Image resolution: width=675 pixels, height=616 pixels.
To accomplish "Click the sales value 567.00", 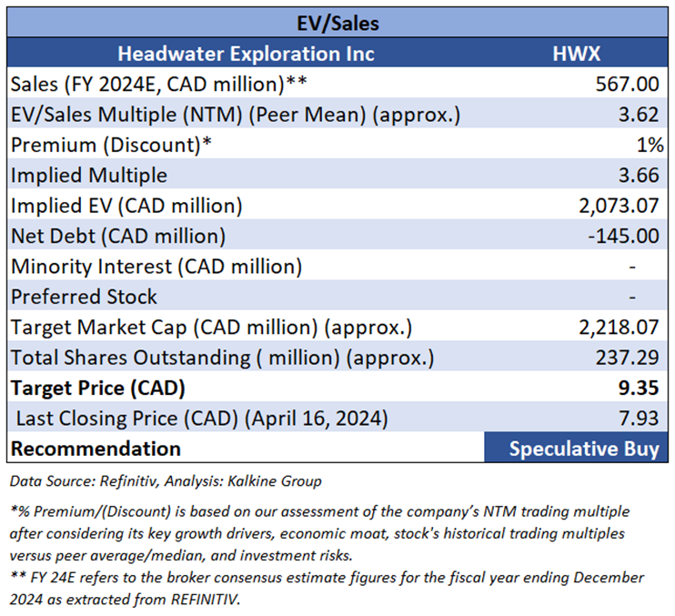I will 627,84.
